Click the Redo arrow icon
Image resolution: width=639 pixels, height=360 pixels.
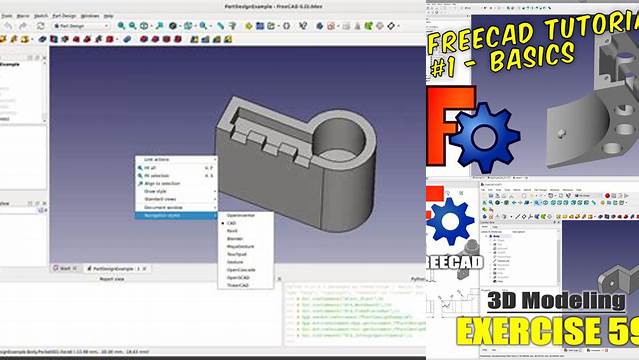coord(23,26)
